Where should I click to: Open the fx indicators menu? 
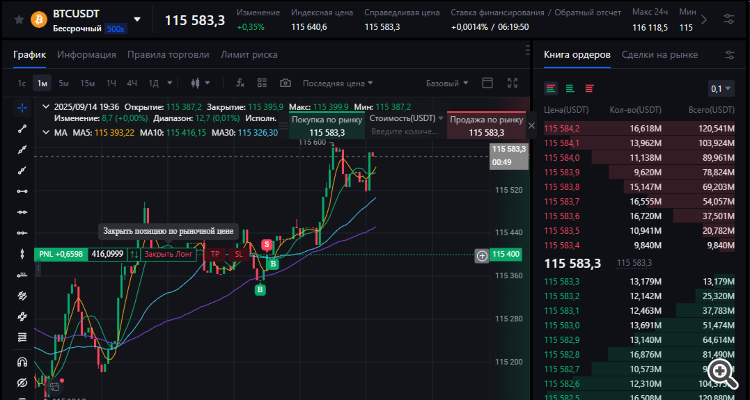[240, 83]
